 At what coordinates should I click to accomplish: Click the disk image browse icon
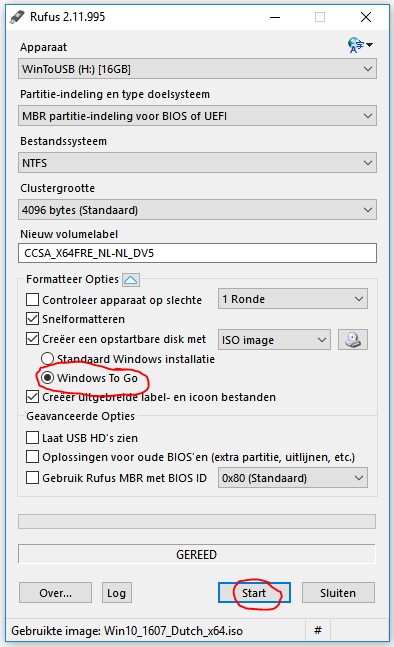tap(353, 340)
